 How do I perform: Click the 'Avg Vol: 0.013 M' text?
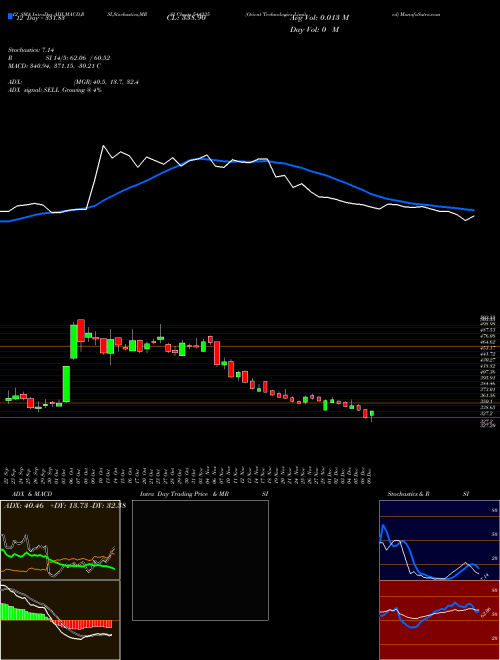coord(319,18)
